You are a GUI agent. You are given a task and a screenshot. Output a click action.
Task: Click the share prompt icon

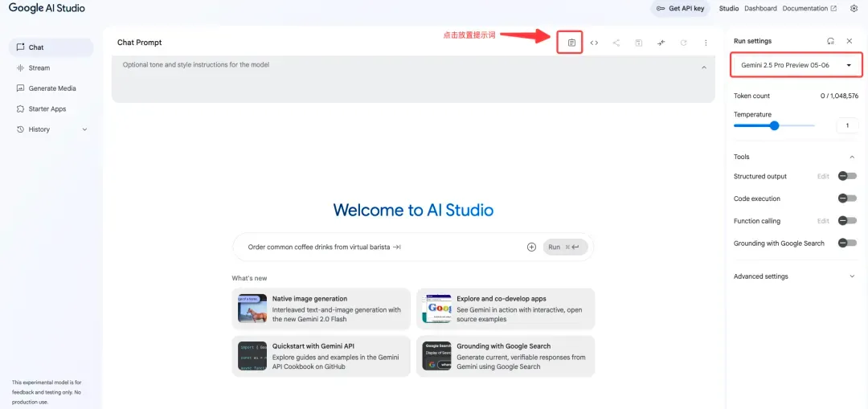pos(616,43)
